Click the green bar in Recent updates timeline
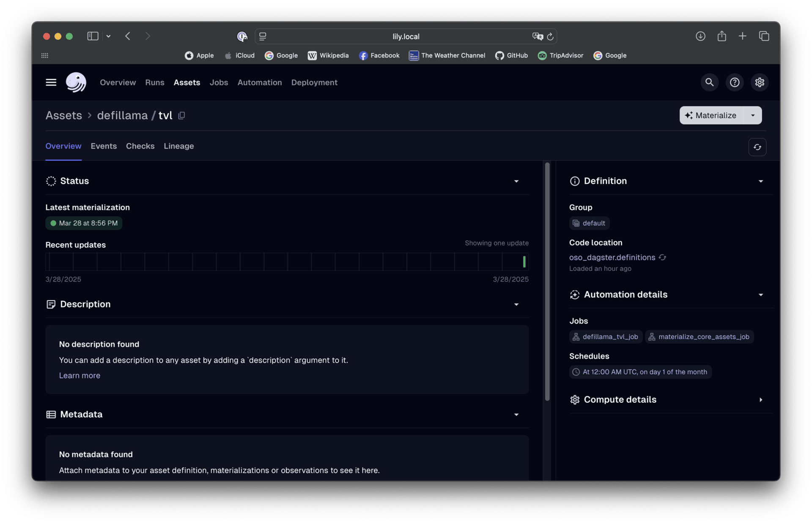The image size is (812, 523). coord(524,262)
